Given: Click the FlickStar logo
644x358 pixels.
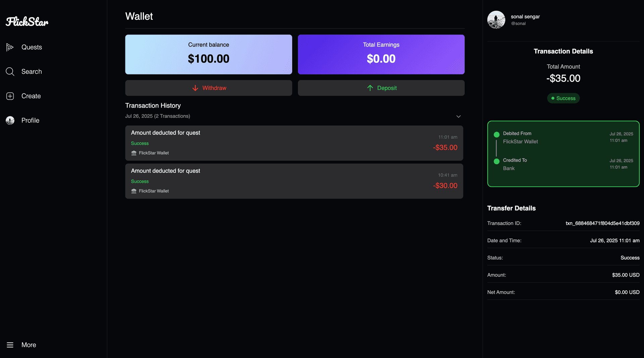Looking at the screenshot, I should pos(27,22).
